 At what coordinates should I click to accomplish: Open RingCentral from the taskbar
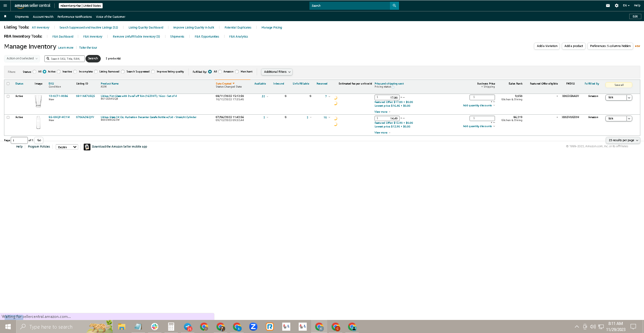269,327
